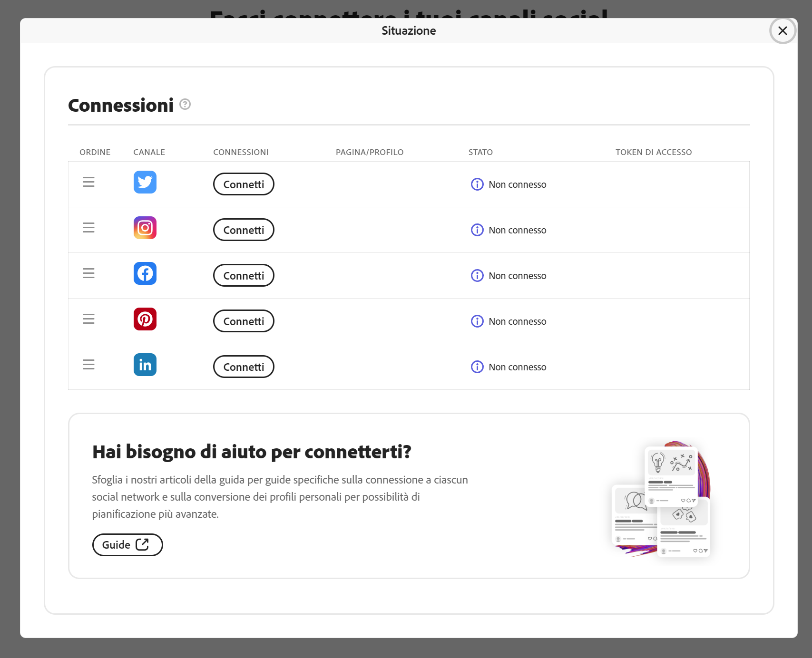Click the external link icon inside Guide button
Viewport: 812px width, 658px height.
click(x=142, y=544)
